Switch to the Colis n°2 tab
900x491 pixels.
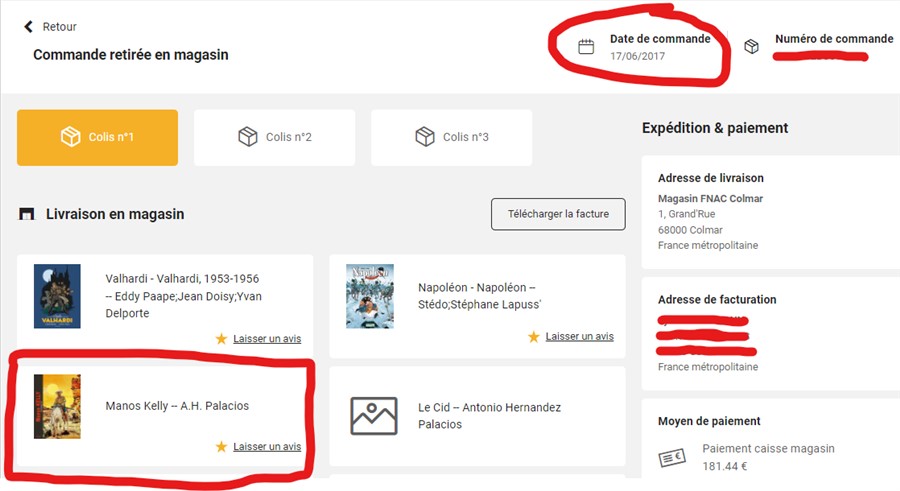click(x=274, y=137)
